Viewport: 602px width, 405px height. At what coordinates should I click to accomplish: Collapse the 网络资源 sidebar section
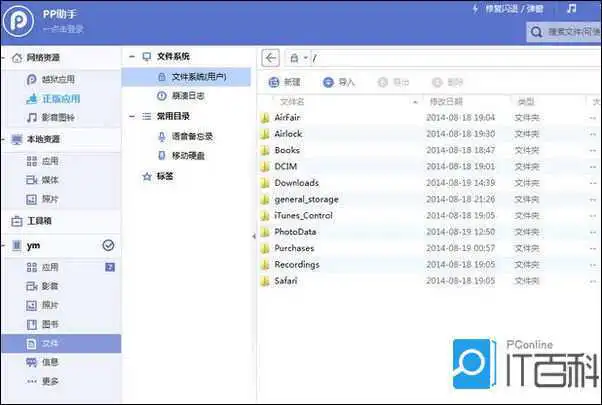point(3,58)
